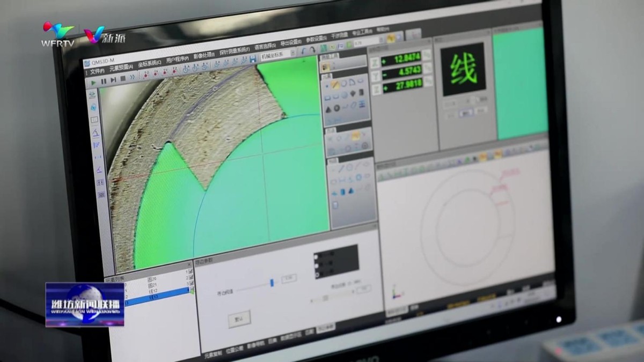Viewport: 644px width, 362px height.
Task: Stop the measurement program
Action: [x=123, y=78]
